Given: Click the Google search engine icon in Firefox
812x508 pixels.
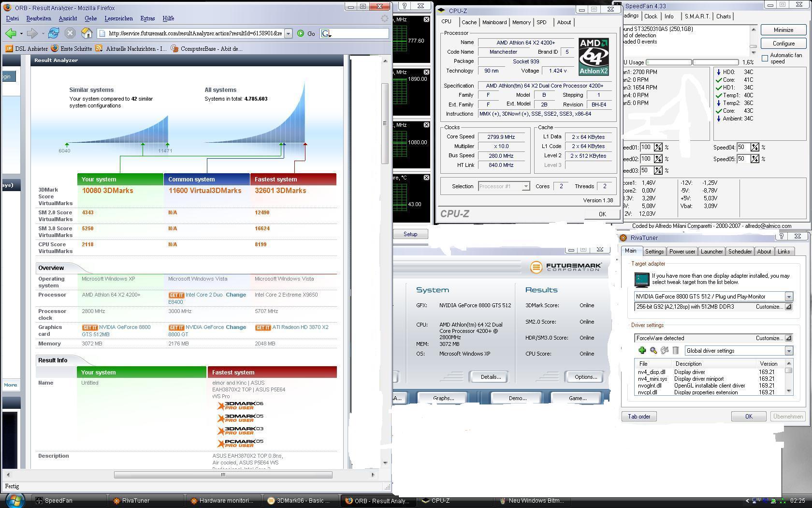Looking at the screenshot, I should click(x=326, y=33).
